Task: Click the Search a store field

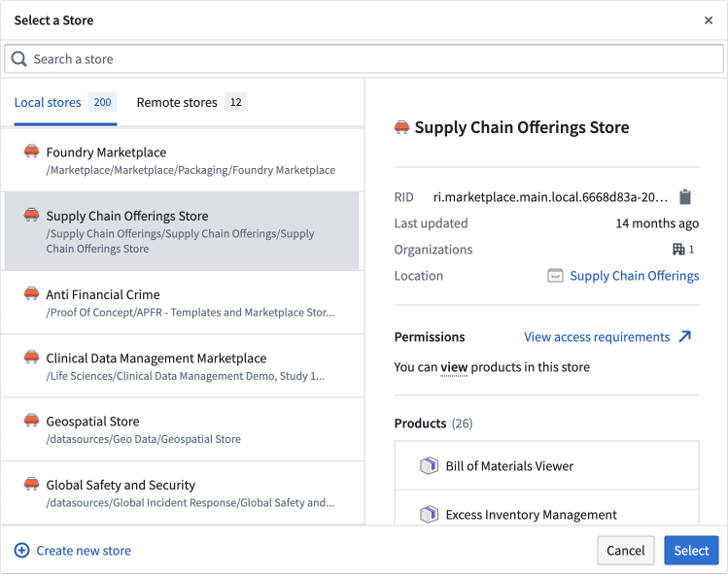Action: tap(364, 59)
